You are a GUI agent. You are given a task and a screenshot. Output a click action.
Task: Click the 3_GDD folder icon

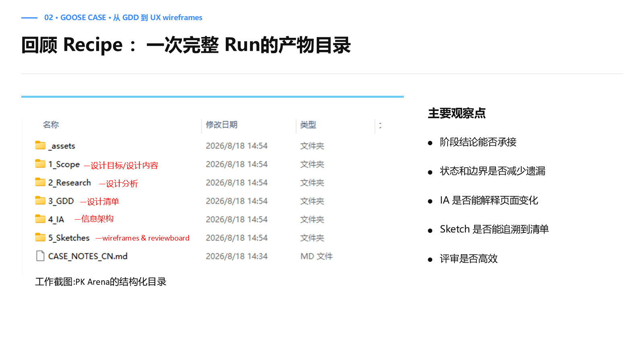click(40, 200)
